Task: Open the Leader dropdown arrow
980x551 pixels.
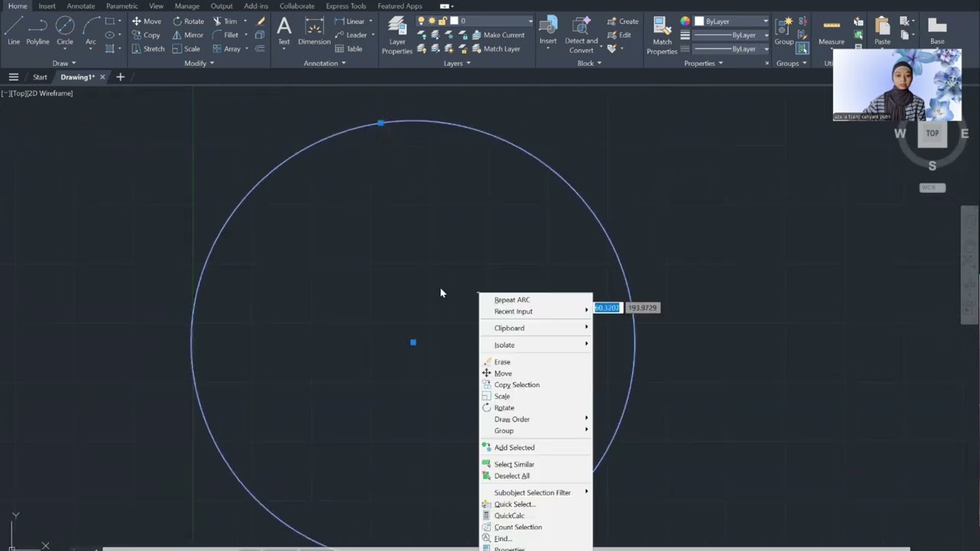Action: pyautogui.click(x=372, y=35)
